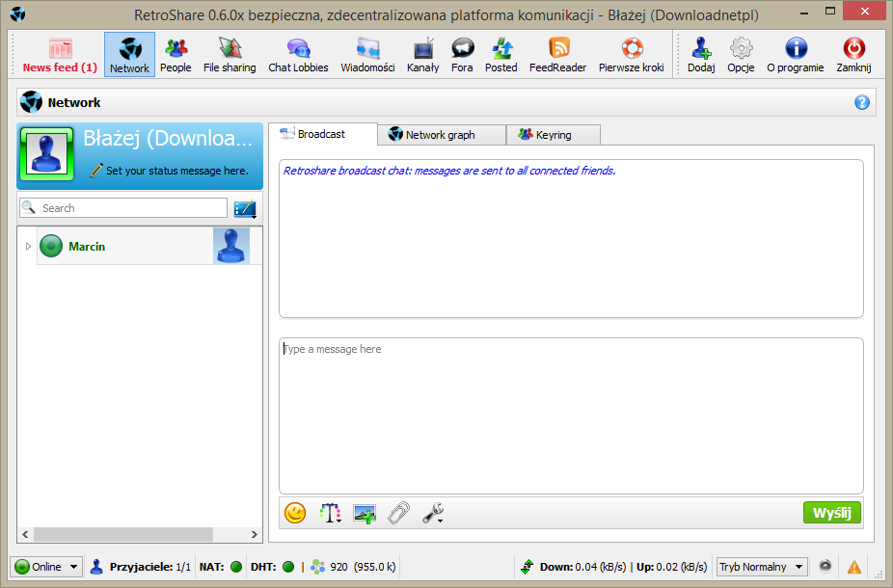The width and height of the screenshot is (893, 588).
Task: Click the Retroshare broadcast chat info text
Action: click(x=449, y=171)
